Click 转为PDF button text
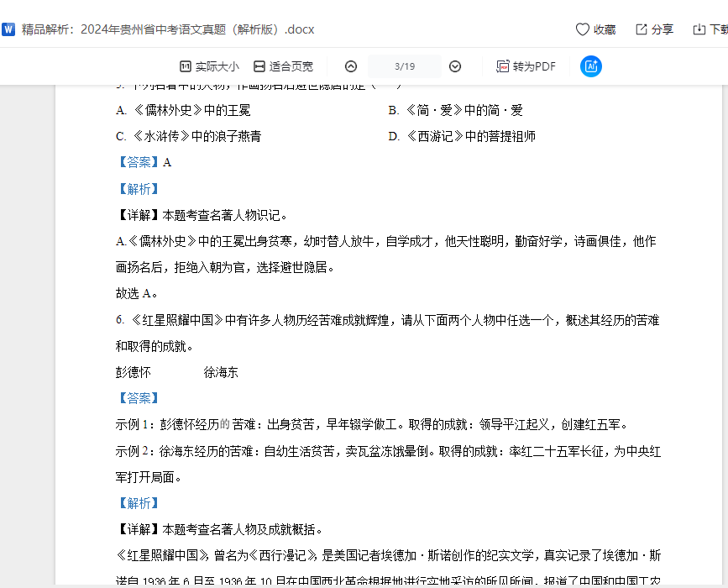The height and width of the screenshot is (588, 728). pos(534,66)
